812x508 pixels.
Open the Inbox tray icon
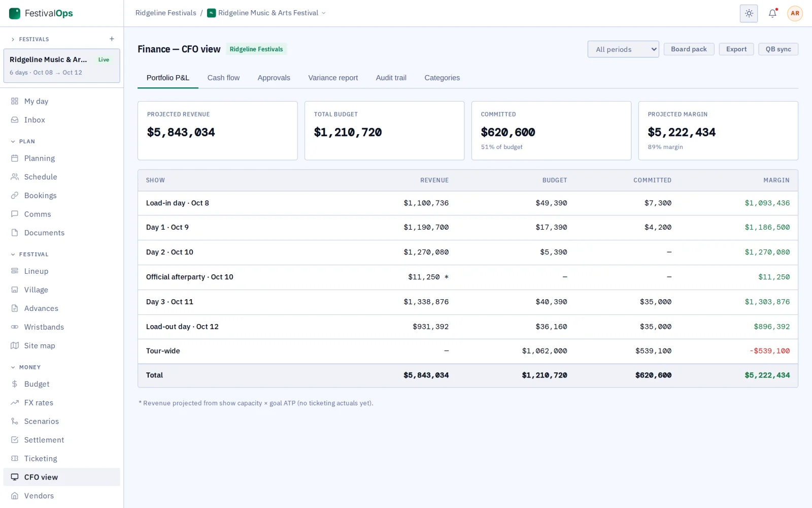[x=15, y=120]
